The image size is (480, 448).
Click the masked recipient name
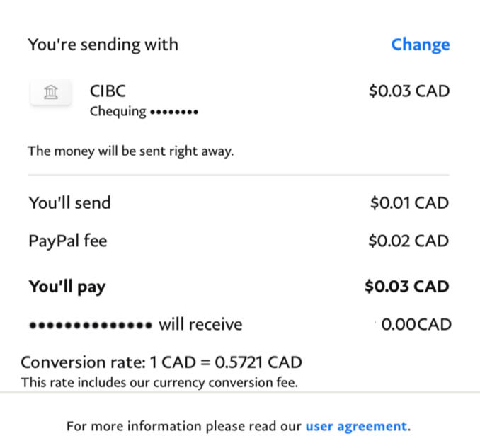point(90,325)
